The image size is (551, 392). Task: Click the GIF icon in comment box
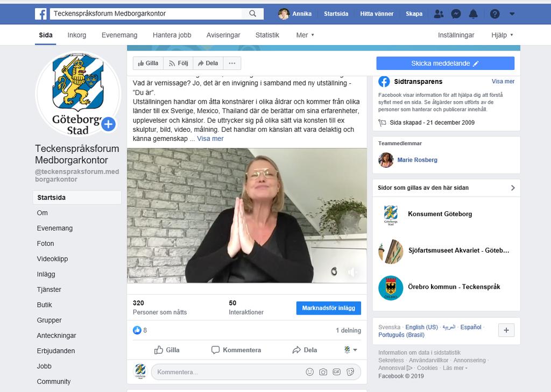coord(337,372)
